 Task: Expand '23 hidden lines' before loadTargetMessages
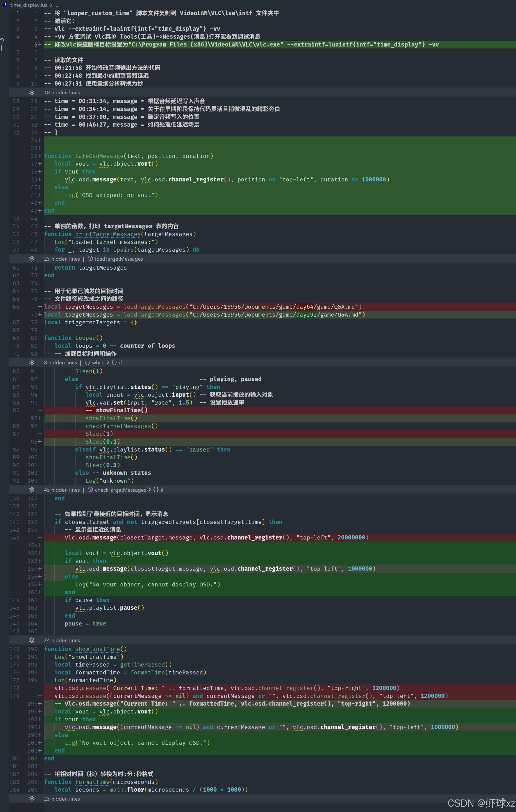(x=62, y=259)
